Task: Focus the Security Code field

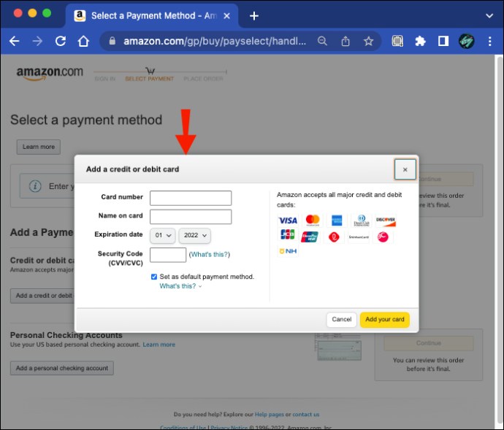Action: pos(168,255)
